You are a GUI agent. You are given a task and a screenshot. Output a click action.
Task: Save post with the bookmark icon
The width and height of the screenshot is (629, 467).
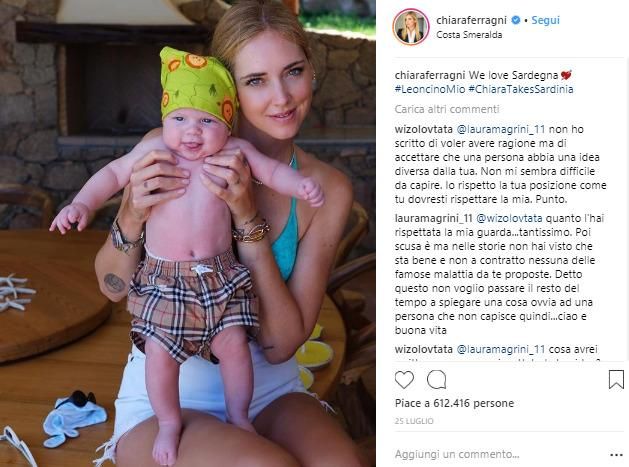click(616, 380)
